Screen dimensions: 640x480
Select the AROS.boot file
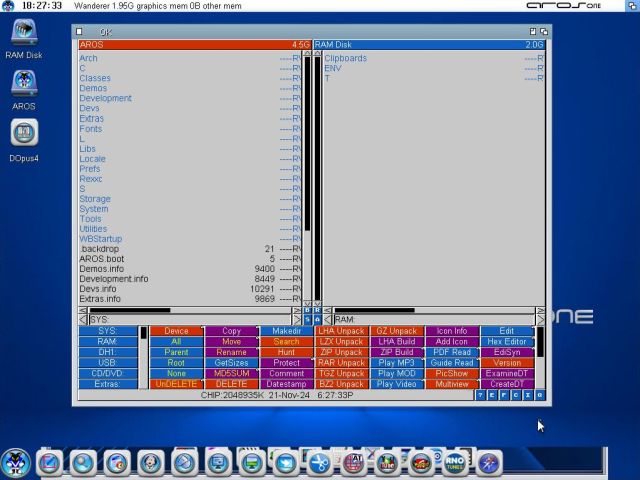190,259
